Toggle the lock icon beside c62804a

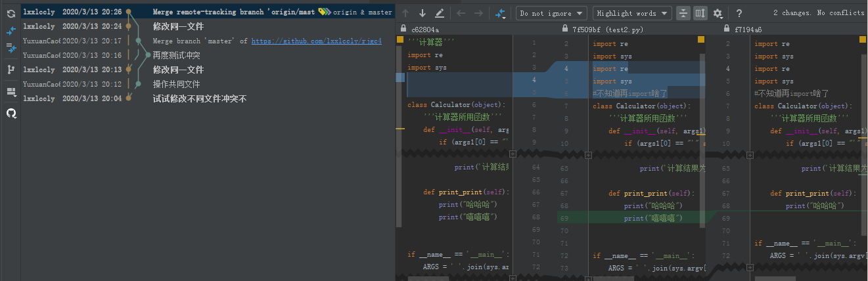tap(402, 30)
